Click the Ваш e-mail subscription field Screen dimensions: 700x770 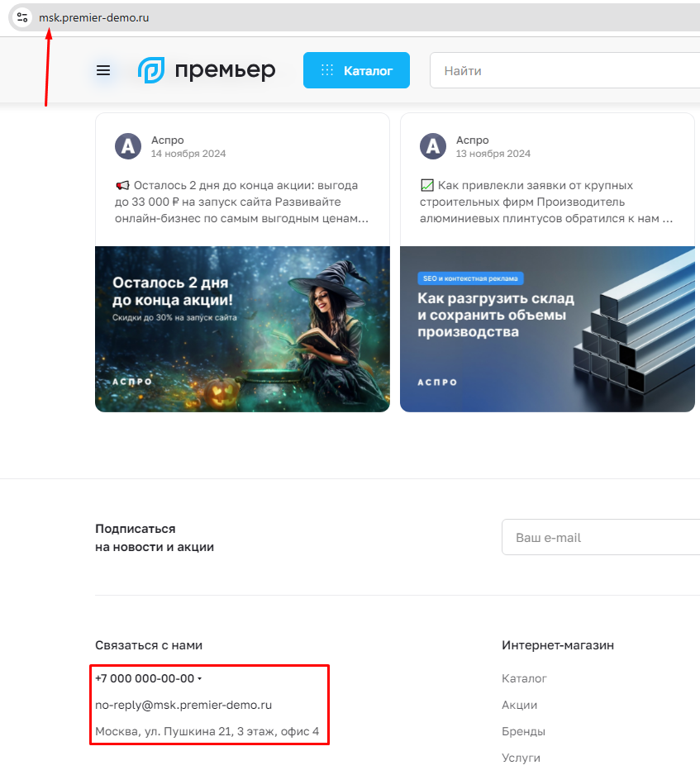coord(601,537)
